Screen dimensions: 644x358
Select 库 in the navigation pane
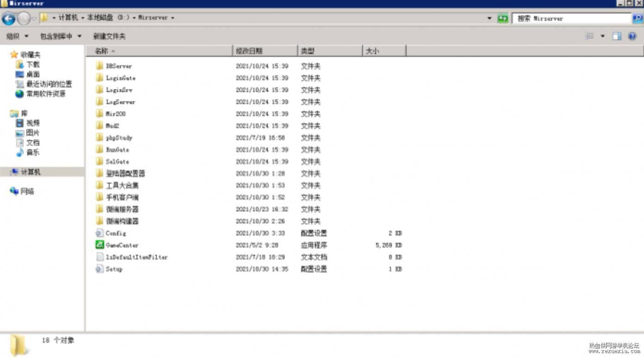coord(24,113)
